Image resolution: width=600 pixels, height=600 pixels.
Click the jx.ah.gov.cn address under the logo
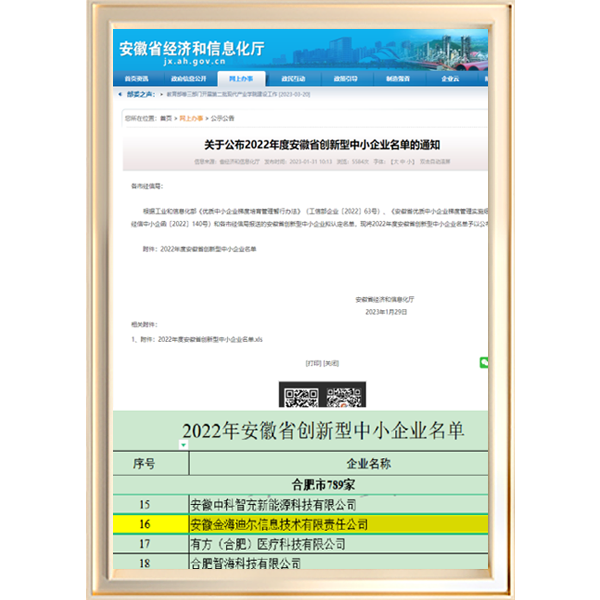point(194,62)
